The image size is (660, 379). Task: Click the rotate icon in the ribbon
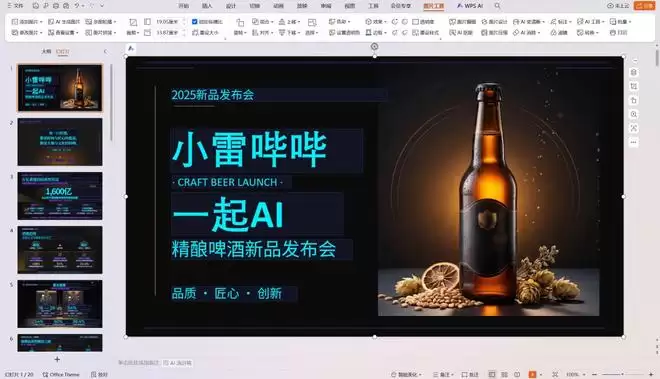coord(240,22)
